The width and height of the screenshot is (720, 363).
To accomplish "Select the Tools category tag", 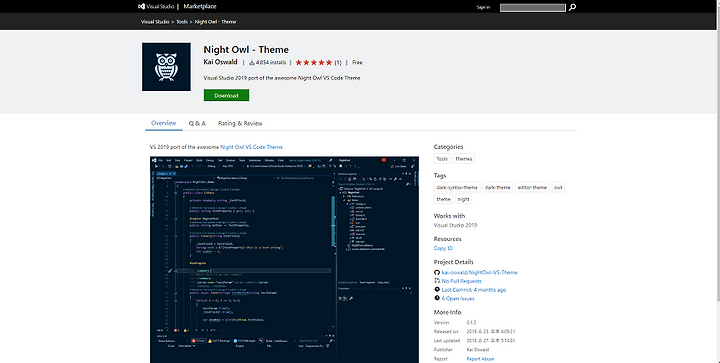I will click(x=442, y=159).
